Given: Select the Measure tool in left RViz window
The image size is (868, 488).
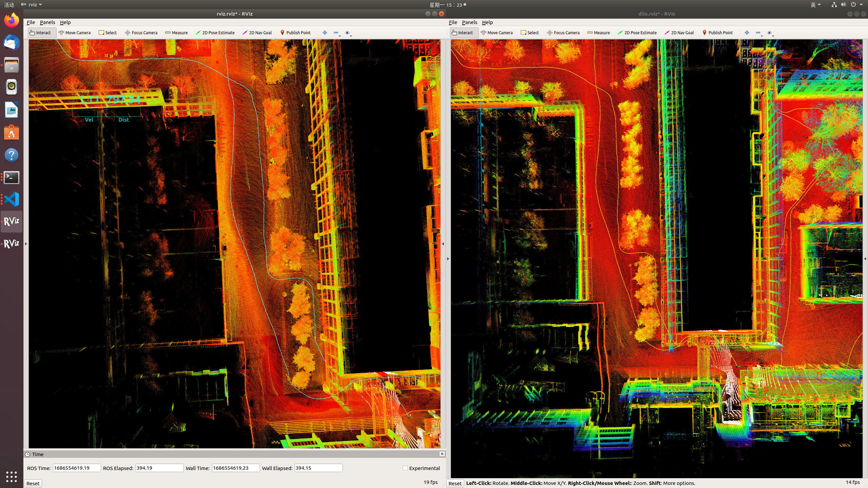Looking at the screenshot, I should 176,33.
